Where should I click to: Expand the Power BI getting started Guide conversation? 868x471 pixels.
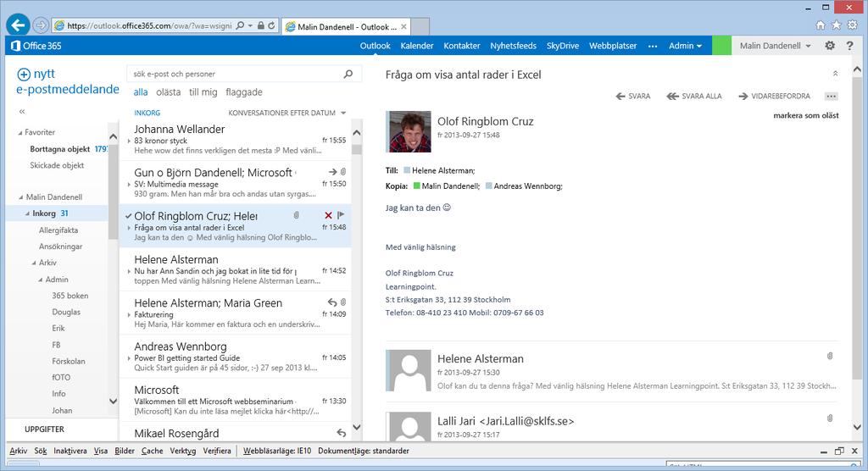click(x=129, y=358)
